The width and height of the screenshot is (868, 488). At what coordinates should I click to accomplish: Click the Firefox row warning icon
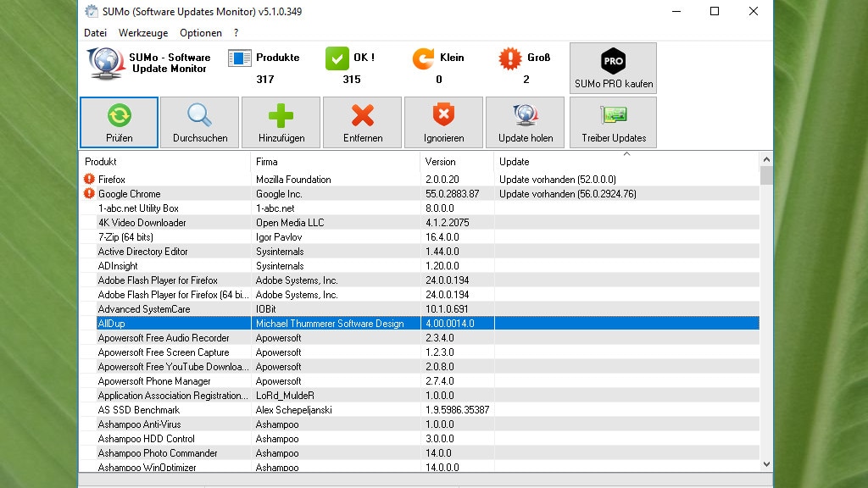(89, 179)
